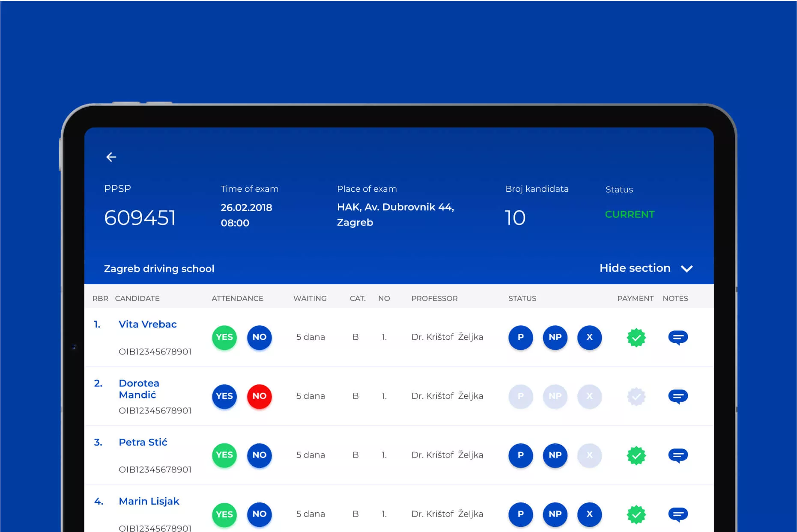Open notes for Vita Vrebac
797x532 pixels.
[x=678, y=337]
